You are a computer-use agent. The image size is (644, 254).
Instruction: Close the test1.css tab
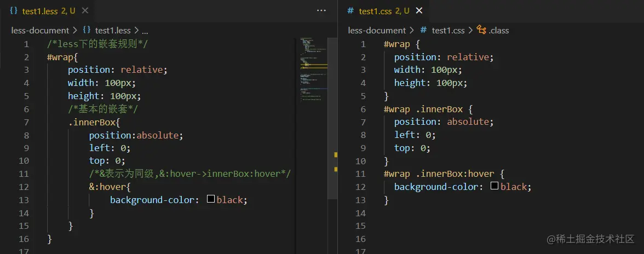[x=419, y=11]
